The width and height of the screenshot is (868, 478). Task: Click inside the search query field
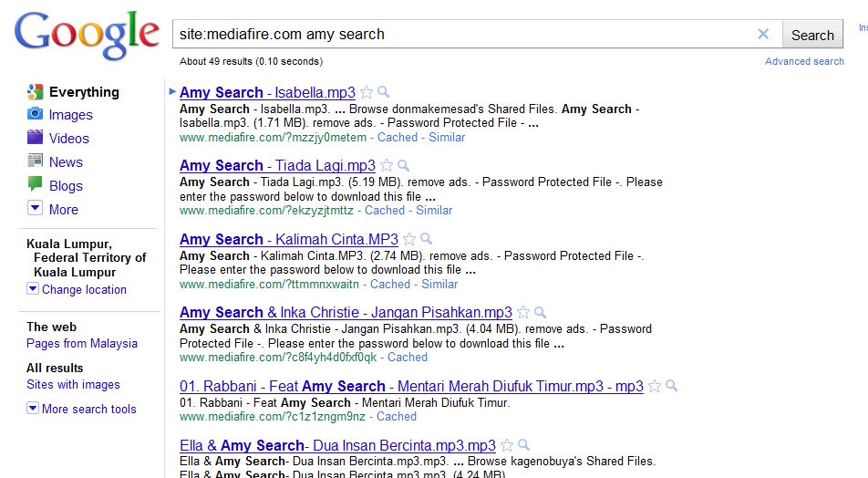pos(465,35)
